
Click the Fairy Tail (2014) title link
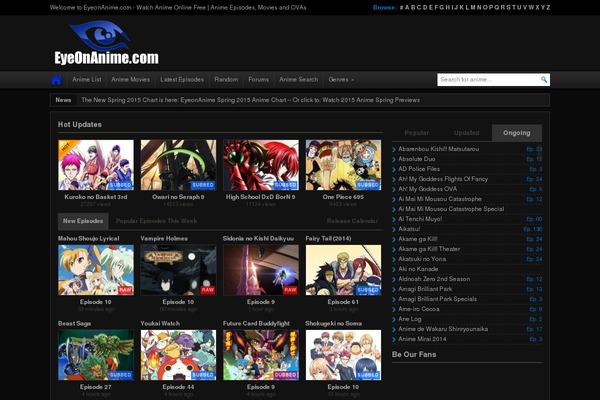(328, 238)
